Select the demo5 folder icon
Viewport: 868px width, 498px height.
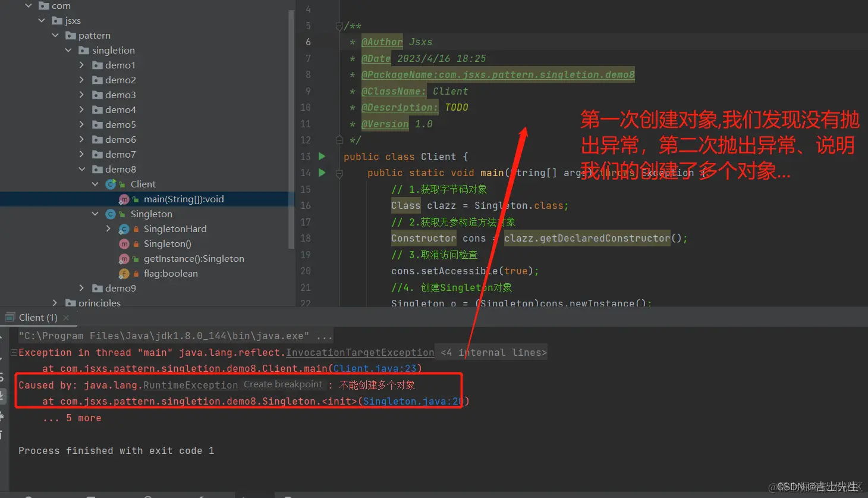point(98,124)
